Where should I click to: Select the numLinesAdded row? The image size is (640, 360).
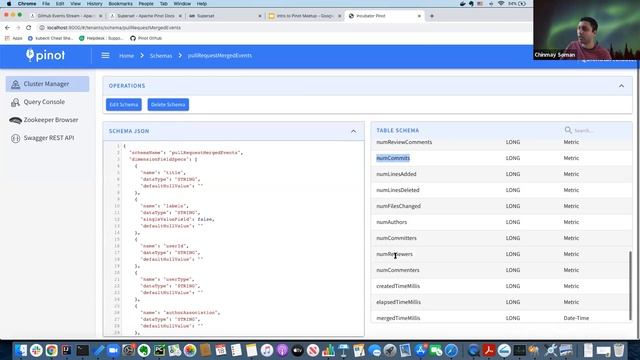(x=501, y=174)
